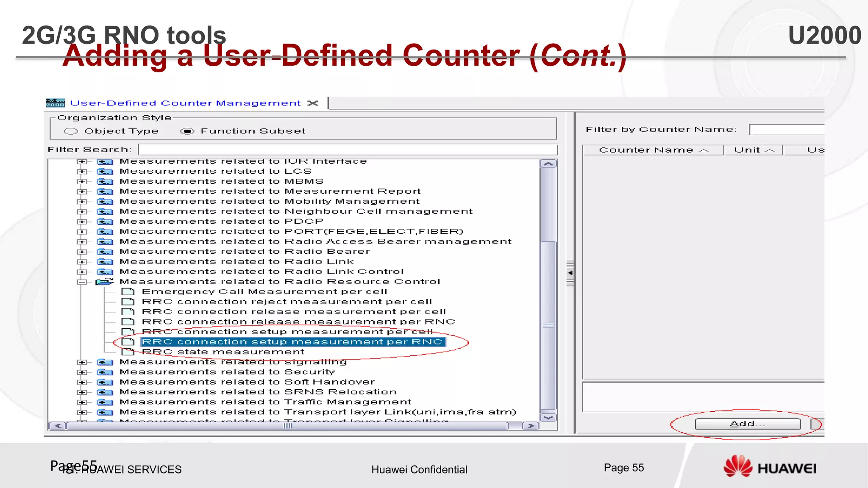Click folder icon for LCS measurements
868x488 pixels.
[105, 172]
